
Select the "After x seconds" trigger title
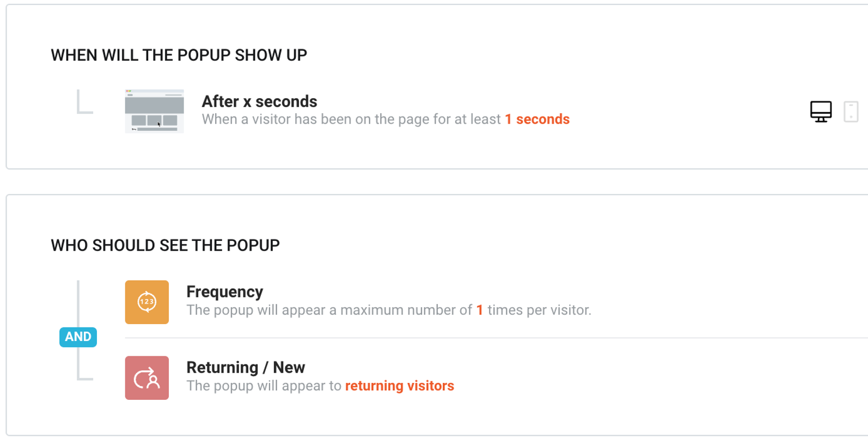(x=259, y=101)
